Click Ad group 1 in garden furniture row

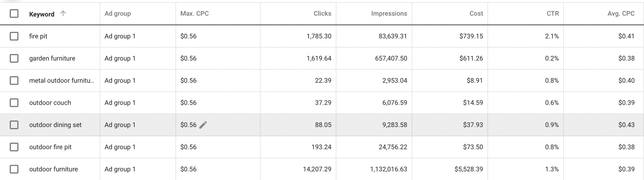[120, 58]
